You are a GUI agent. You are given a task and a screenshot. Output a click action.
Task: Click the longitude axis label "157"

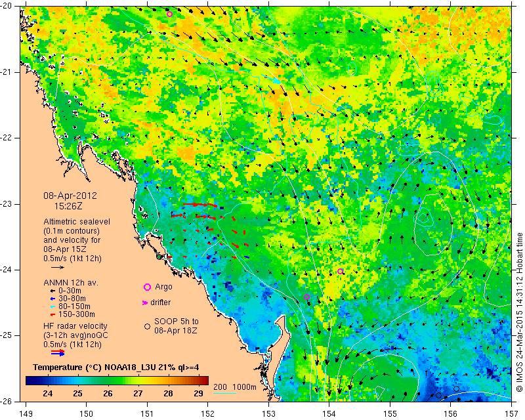click(x=512, y=414)
